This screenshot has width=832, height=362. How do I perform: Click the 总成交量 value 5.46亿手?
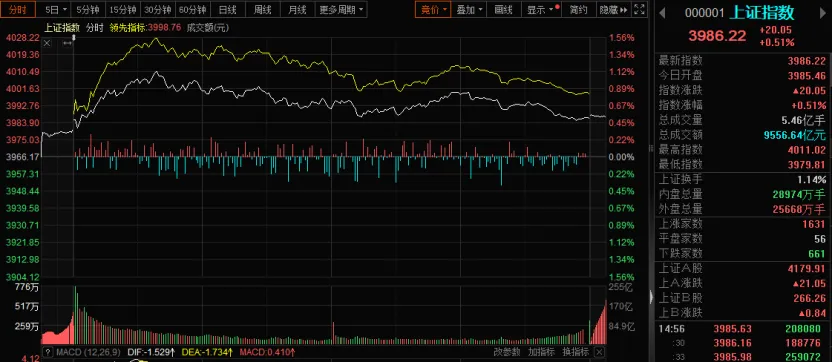(803, 120)
